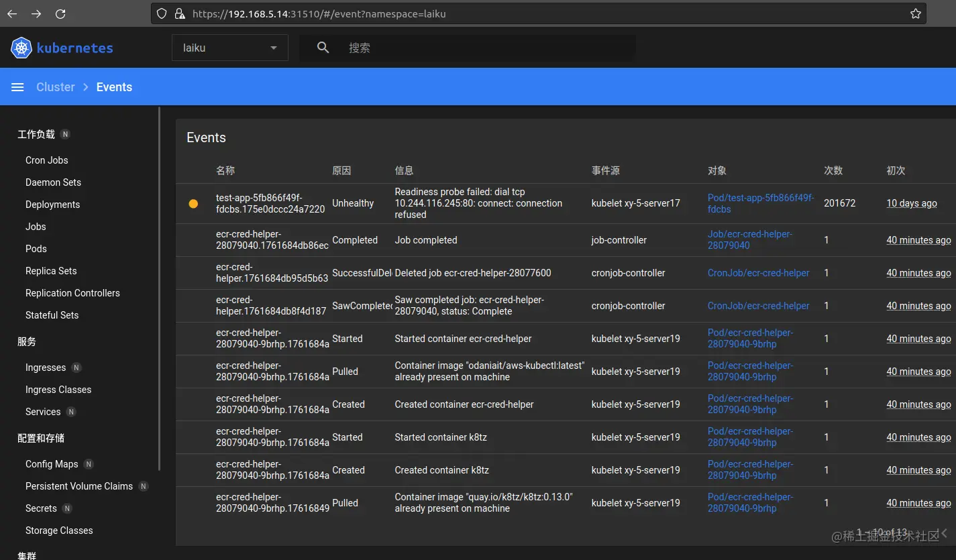Select Storage Classes in the sidebar
The width and height of the screenshot is (956, 560).
[59, 530]
